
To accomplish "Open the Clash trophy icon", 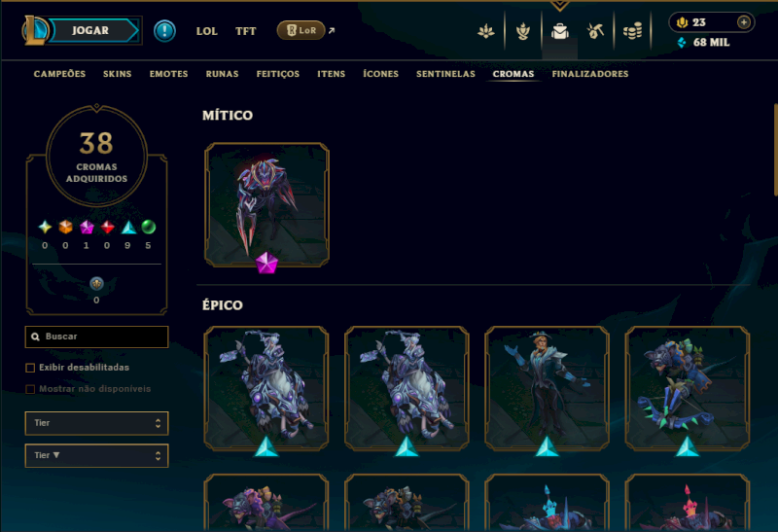I will pyautogui.click(x=523, y=32).
